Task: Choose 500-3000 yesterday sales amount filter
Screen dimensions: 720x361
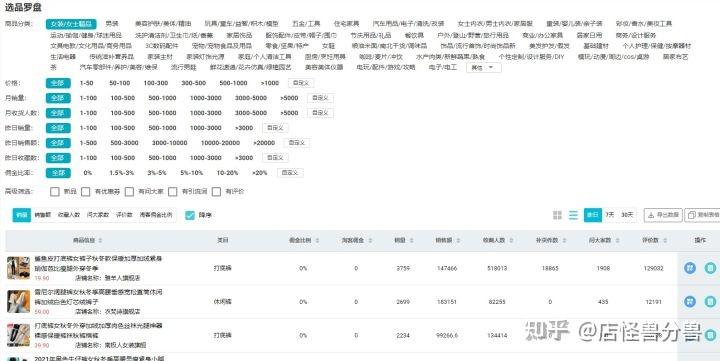Action: click(124, 143)
